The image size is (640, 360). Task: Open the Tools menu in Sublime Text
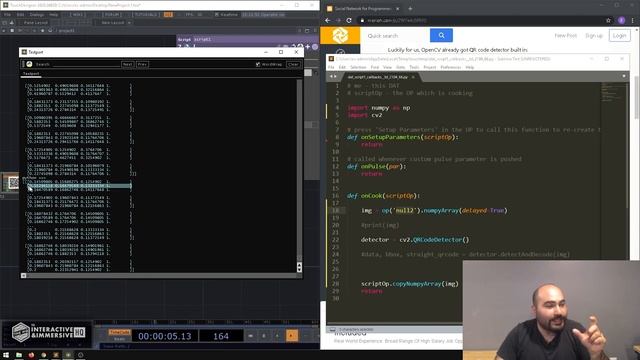[414, 67]
